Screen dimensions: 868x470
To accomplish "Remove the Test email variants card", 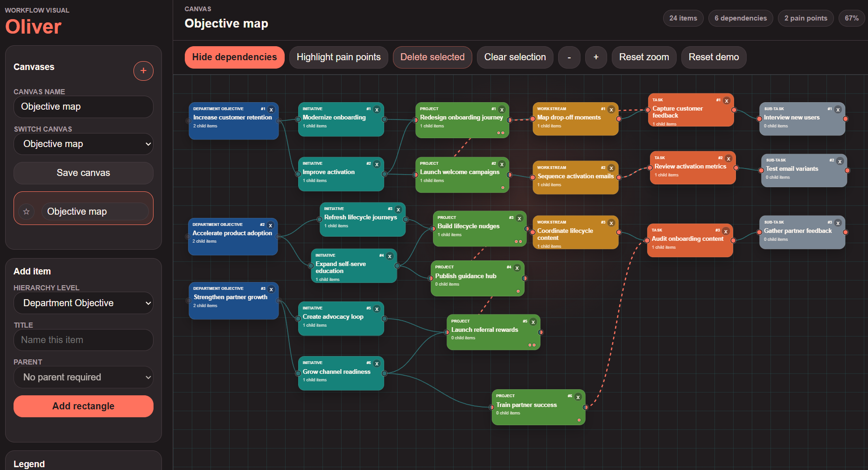I will click(840, 161).
